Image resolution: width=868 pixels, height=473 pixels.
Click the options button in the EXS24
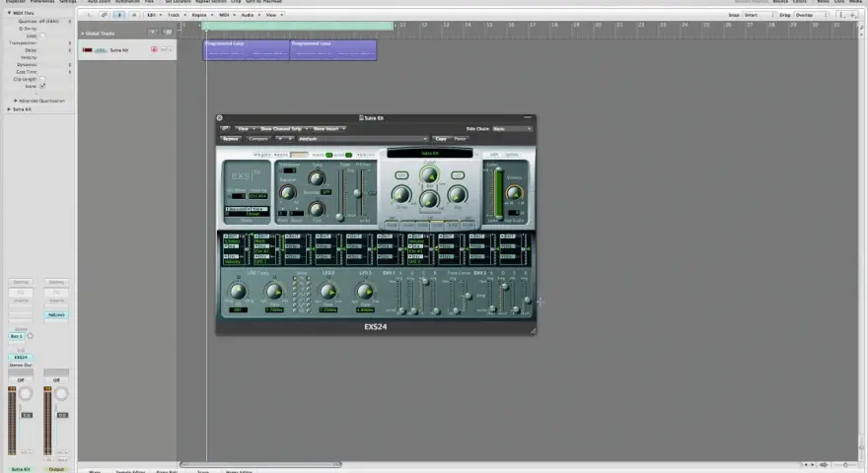(x=512, y=155)
